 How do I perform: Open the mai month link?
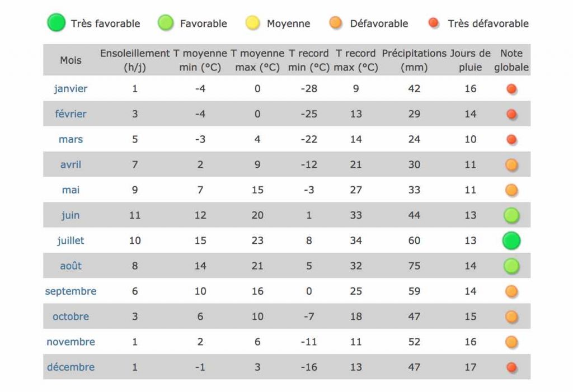tap(71, 190)
